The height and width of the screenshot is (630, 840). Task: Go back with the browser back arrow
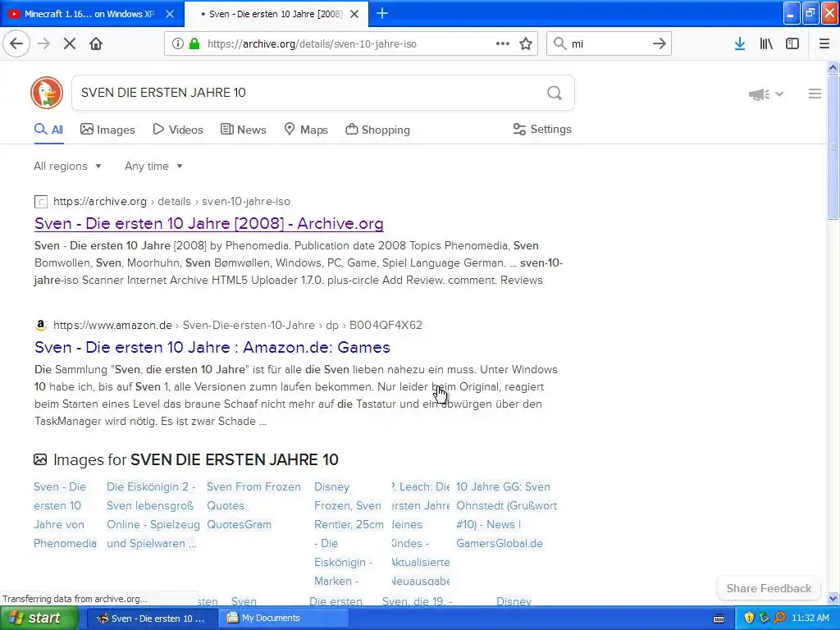pos(16,44)
